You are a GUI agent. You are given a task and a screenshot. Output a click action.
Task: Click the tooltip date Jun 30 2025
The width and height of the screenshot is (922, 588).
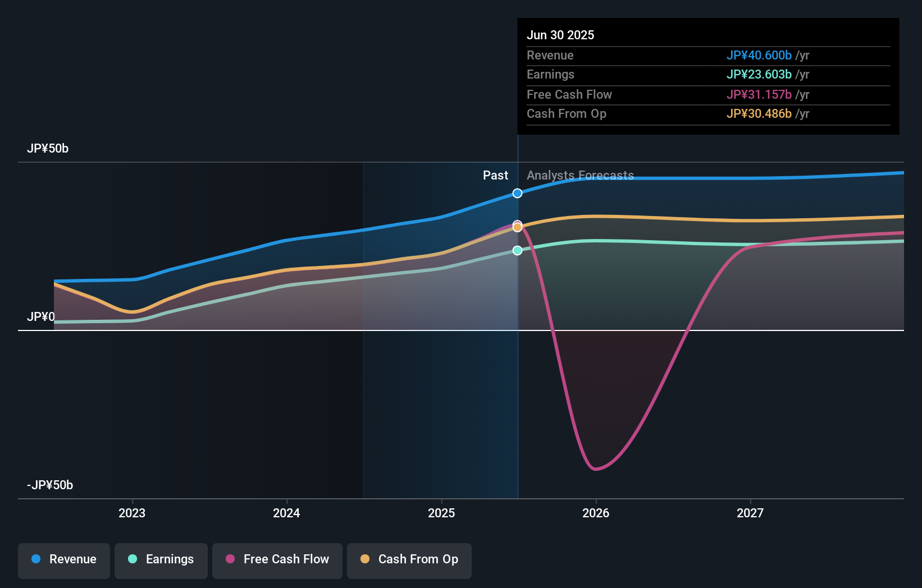(x=560, y=35)
